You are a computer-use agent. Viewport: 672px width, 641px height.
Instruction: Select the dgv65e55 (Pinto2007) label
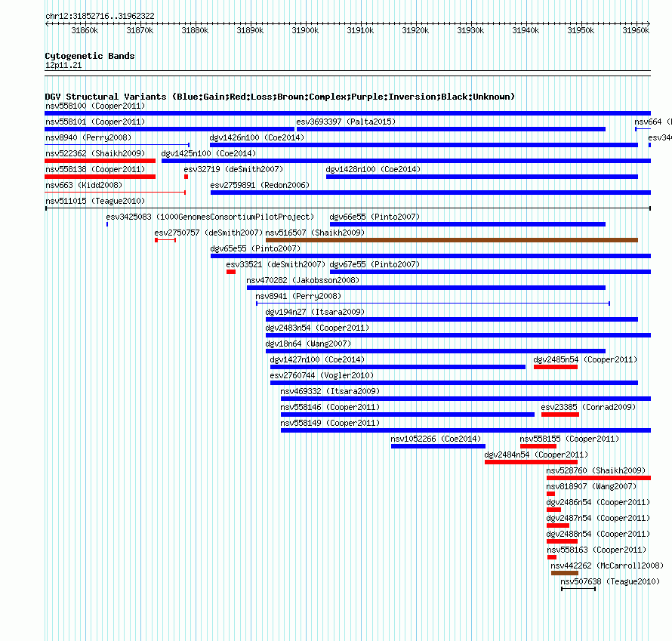point(255,248)
